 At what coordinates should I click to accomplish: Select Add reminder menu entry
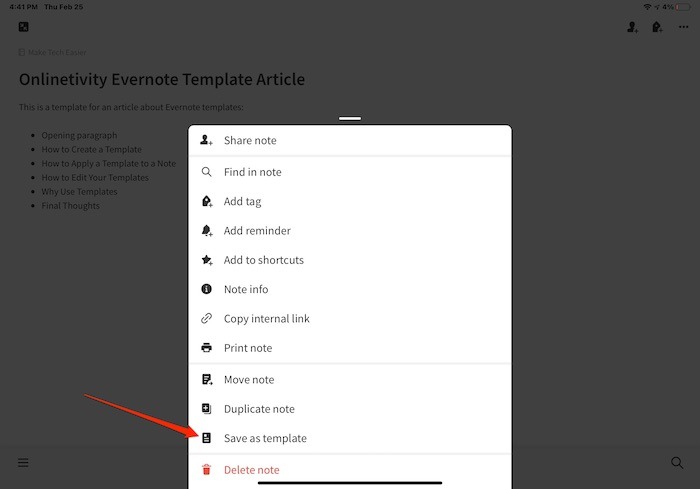[x=350, y=230]
